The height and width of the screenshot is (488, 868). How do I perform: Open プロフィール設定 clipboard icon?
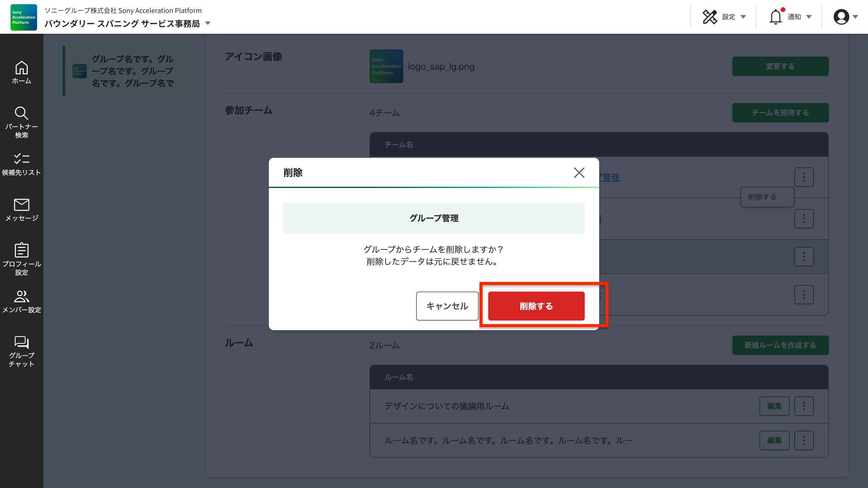pyautogui.click(x=22, y=250)
